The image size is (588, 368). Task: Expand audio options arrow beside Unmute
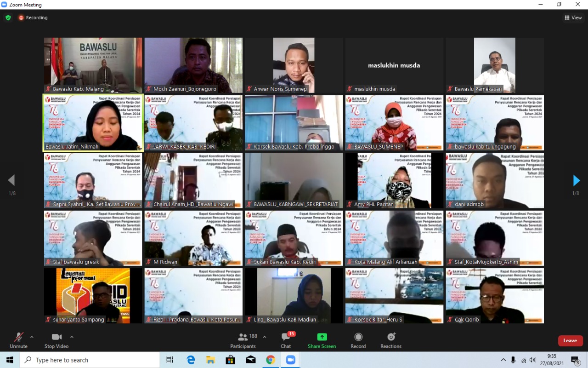(x=32, y=337)
